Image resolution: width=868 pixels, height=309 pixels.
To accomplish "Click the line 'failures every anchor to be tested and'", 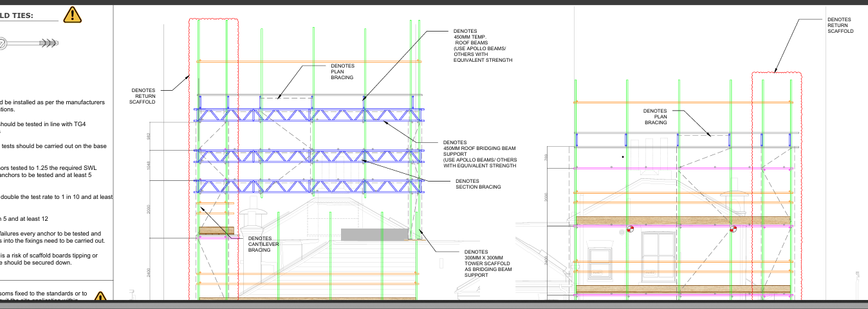I will [x=51, y=234].
